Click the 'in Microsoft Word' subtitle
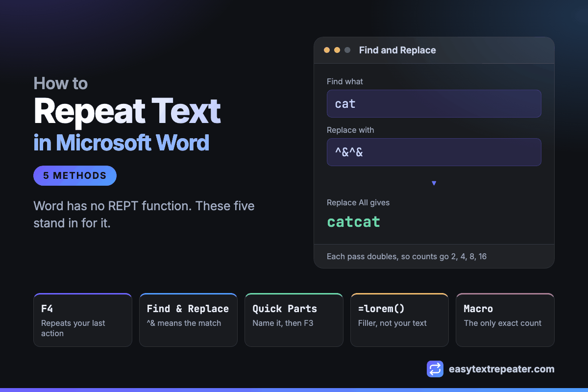Viewport: 588px width, 392px height. (122, 143)
